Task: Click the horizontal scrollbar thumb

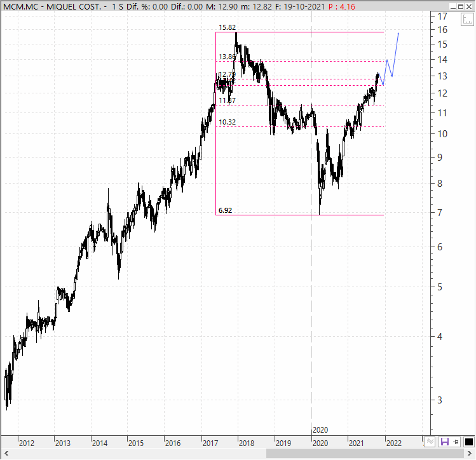Action: 364,454
